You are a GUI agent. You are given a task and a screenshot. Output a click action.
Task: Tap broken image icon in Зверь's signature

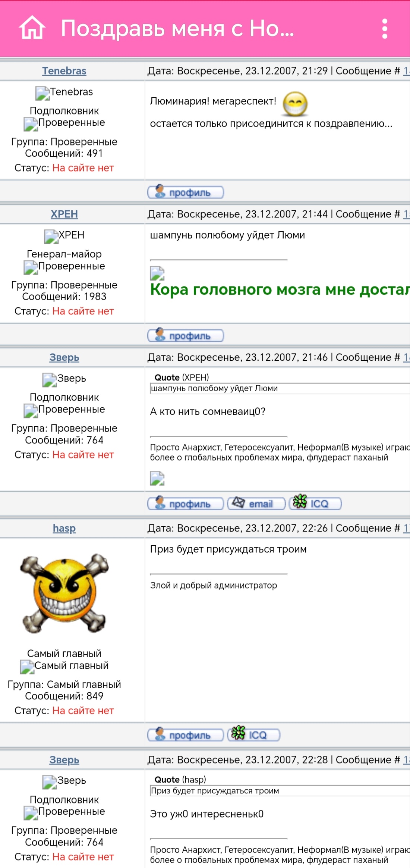(x=157, y=478)
